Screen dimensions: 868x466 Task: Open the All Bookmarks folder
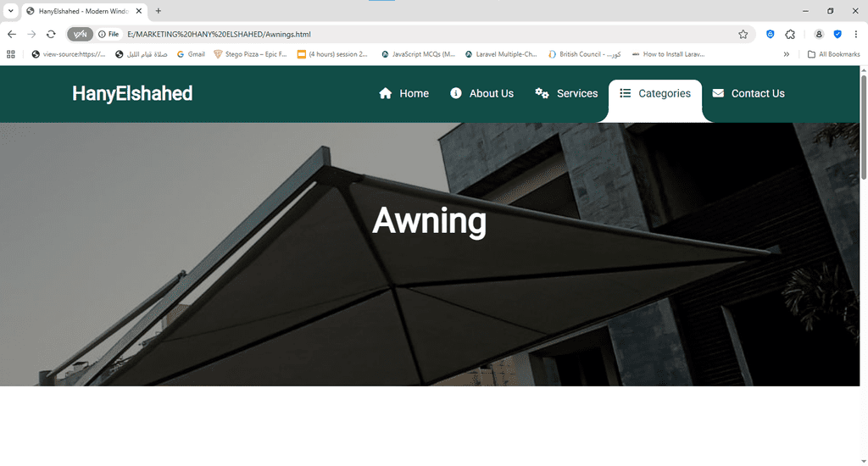coord(834,54)
